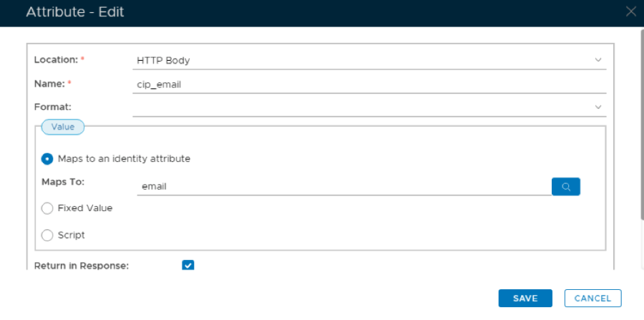This screenshot has width=644, height=320.
Task: Click the Attribute - Edit title bar
Action: (x=286, y=12)
